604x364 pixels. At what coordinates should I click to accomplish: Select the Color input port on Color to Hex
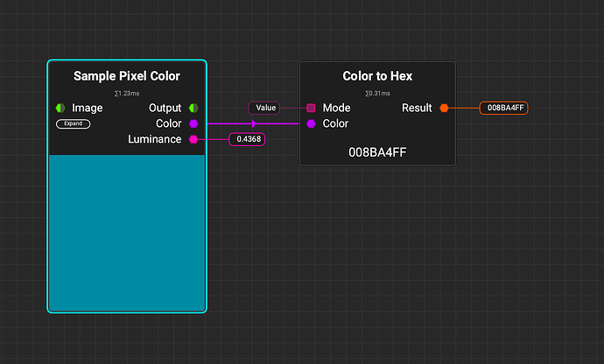(x=311, y=123)
